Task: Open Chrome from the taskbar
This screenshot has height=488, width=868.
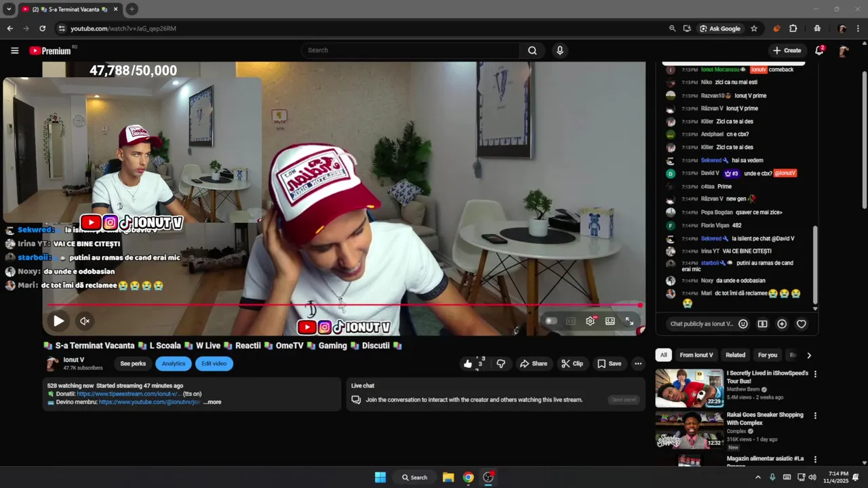Action: (468, 477)
